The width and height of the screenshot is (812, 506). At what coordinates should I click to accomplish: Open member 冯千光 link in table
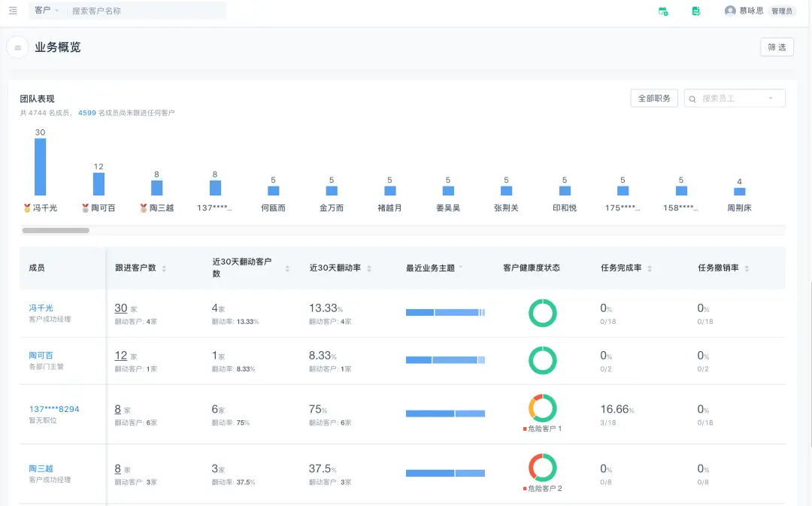41,308
